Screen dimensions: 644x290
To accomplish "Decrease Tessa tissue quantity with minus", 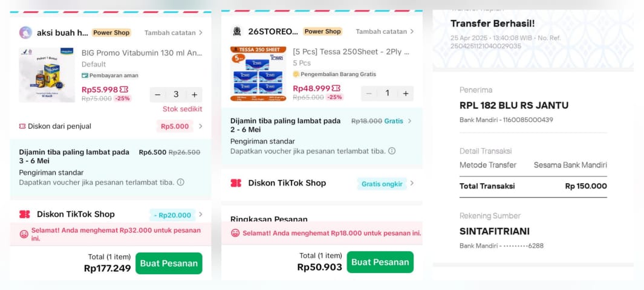I will coord(369,93).
